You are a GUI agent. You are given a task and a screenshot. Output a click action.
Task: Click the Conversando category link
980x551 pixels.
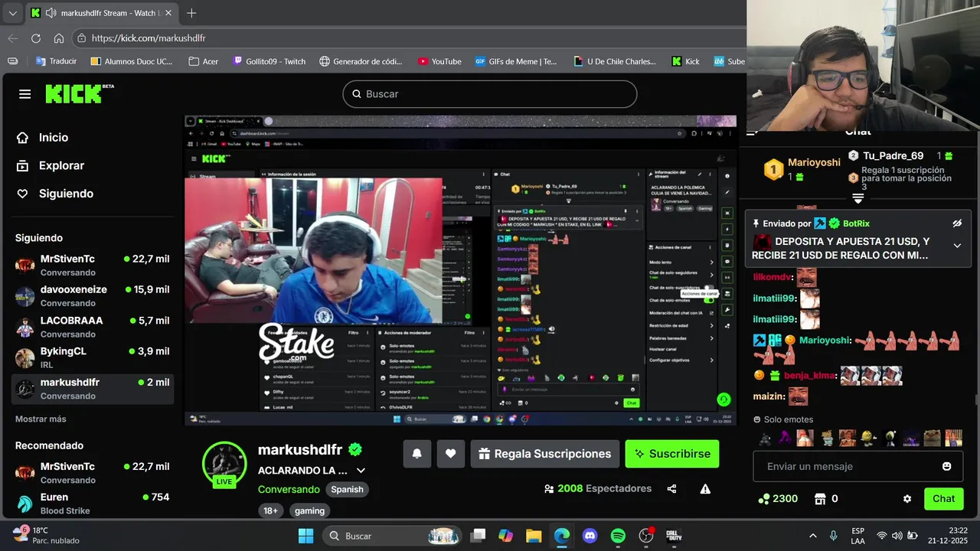click(289, 490)
